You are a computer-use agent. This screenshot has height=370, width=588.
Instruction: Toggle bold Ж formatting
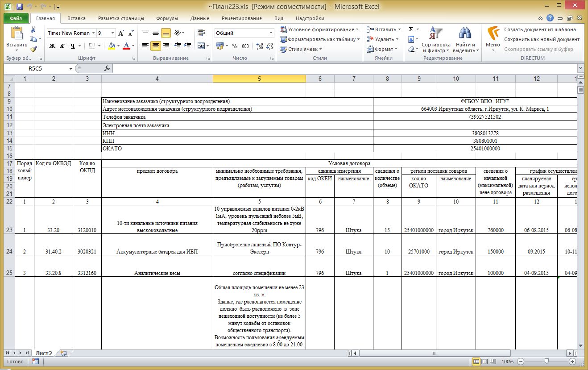[52, 46]
